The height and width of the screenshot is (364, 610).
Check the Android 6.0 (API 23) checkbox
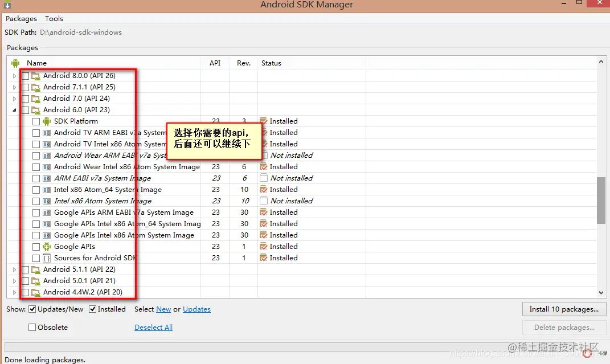click(25, 110)
